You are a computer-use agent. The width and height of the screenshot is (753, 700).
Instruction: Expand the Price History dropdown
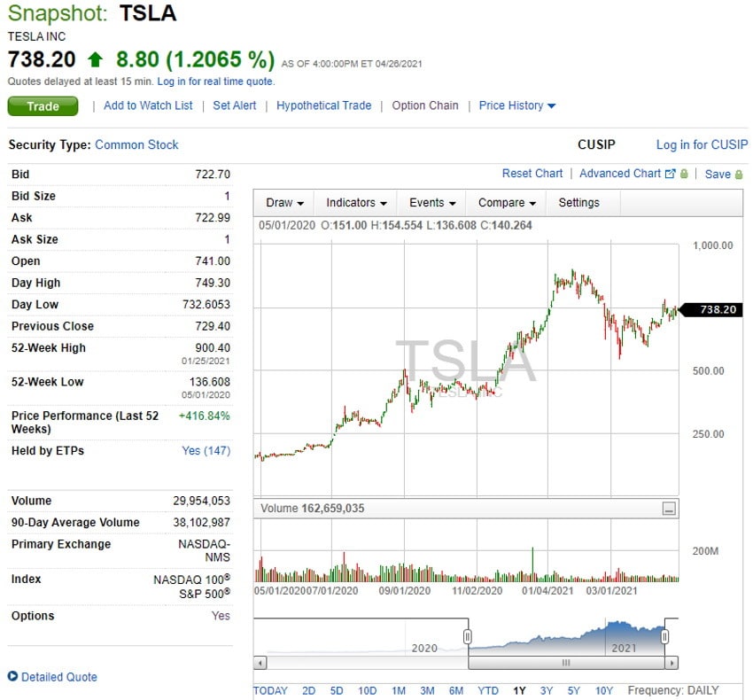click(x=517, y=105)
